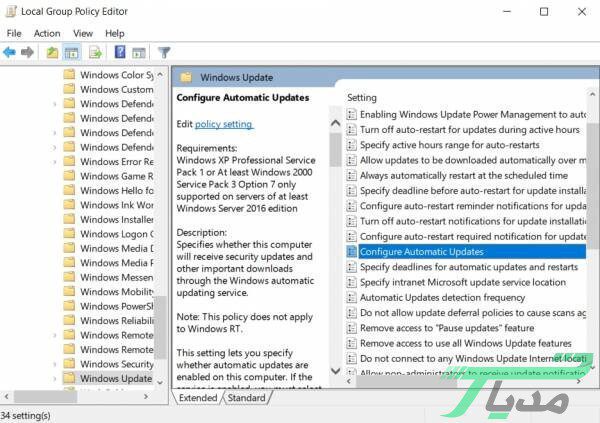Image resolution: width=600 pixels, height=423 pixels.
Task: Select 'Automatic Updates detection frequency' policy
Action: point(442,297)
